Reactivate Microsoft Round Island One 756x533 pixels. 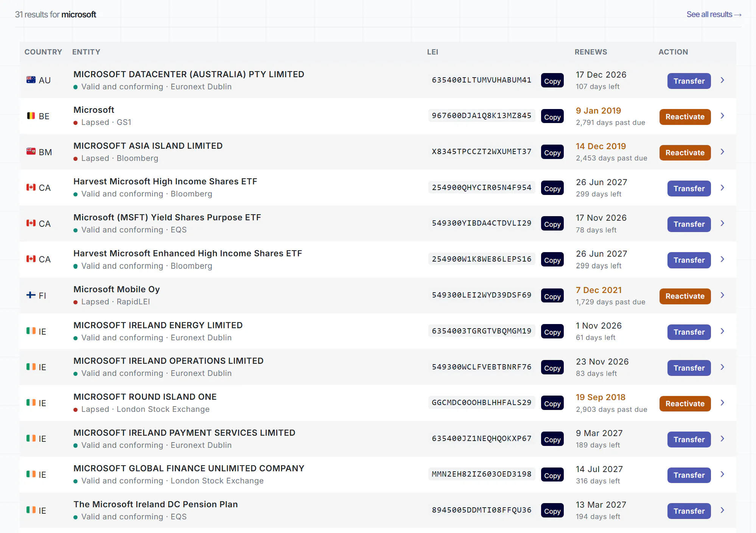[x=685, y=404]
